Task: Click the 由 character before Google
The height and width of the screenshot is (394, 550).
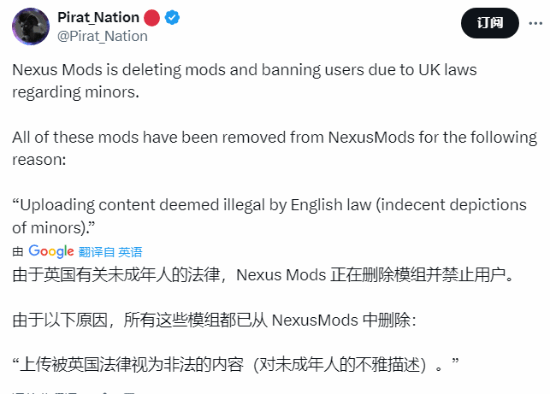Action: [18, 252]
